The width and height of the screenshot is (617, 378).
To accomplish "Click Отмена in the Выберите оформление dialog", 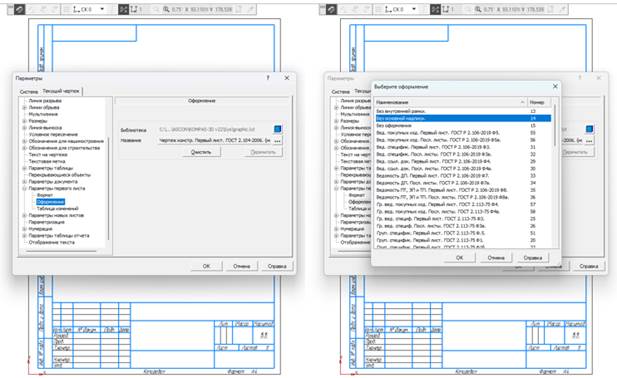I will tap(496, 258).
